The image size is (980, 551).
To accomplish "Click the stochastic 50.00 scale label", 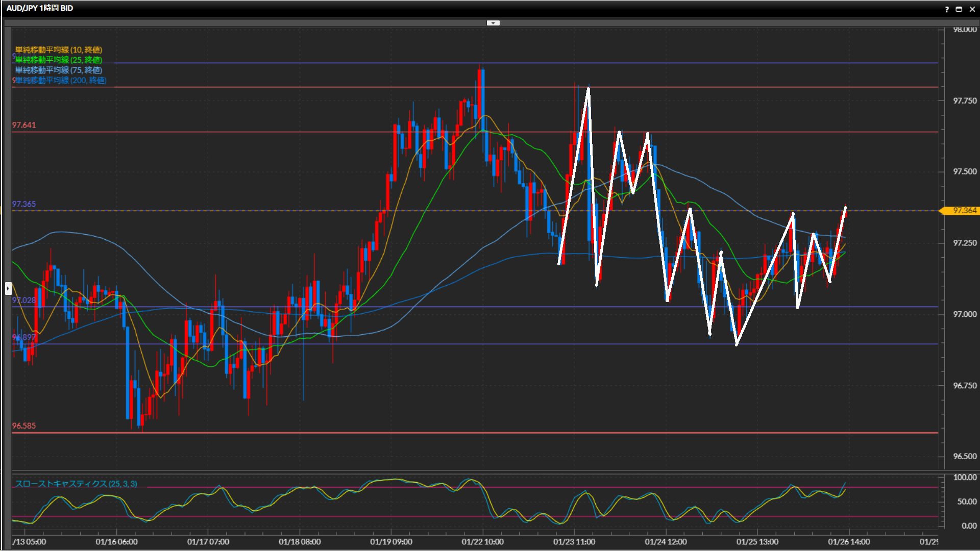I will tap(967, 502).
